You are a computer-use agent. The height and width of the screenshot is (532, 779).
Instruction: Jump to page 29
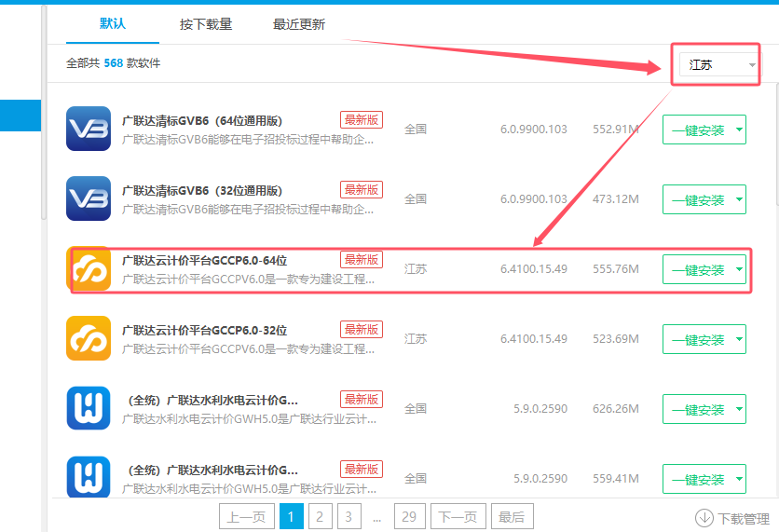point(409,516)
